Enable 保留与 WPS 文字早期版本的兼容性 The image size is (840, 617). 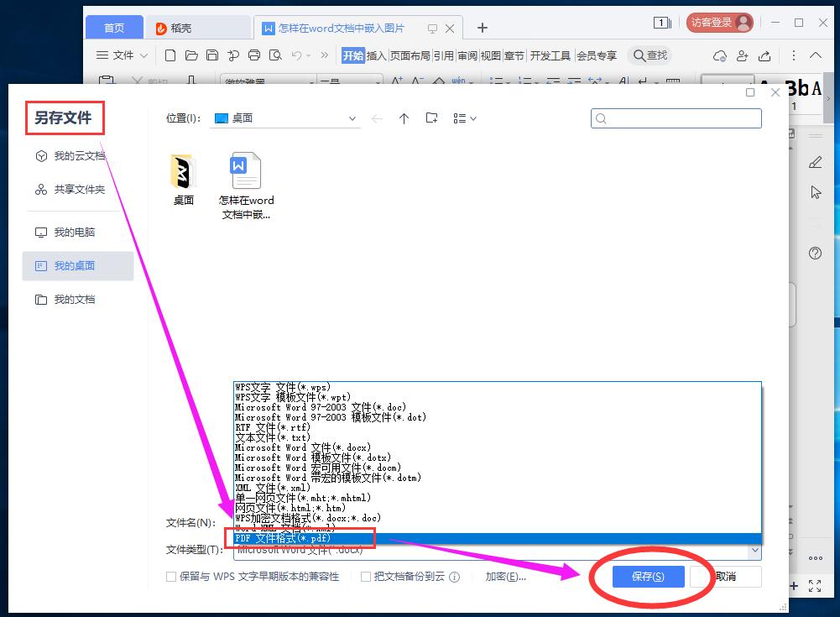[170, 577]
